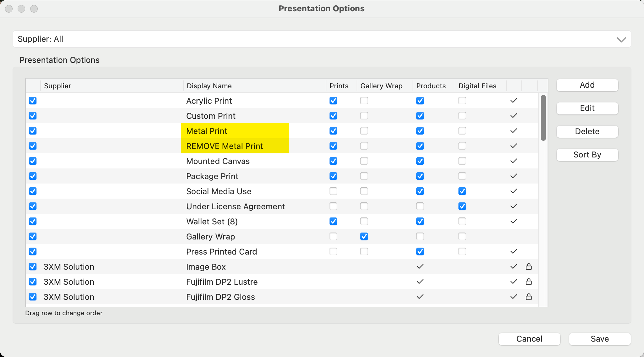The height and width of the screenshot is (357, 644).
Task: Select the Under License Agreement row
Action: (x=235, y=206)
